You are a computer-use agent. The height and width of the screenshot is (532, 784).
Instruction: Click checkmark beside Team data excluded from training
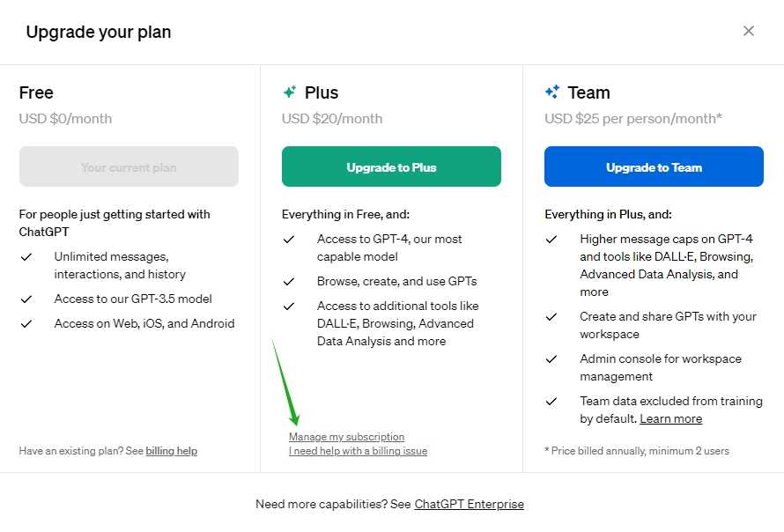(x=551, y=401)
